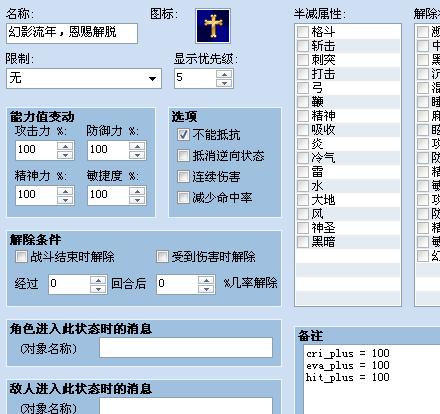Screen dimensions: 440x414
Task: Increase 敏捷度 % with up arrow
Action: pyautogui.click(x=137, y=191)
